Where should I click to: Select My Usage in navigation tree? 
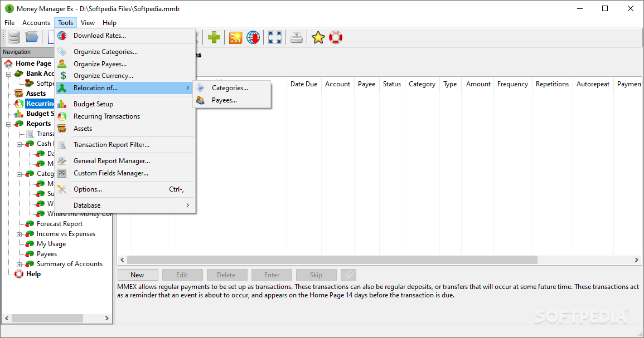51,244
